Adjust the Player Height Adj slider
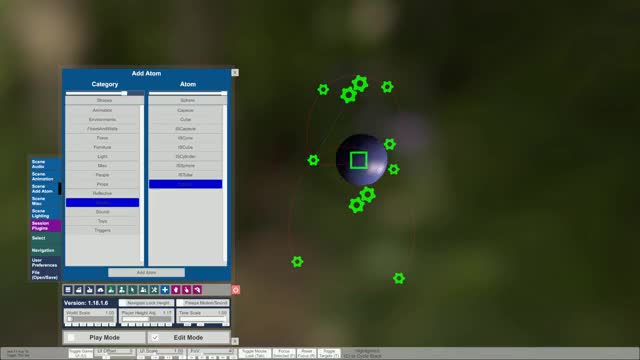This screenshot has height=360, width=640. (x=147, y=319)
